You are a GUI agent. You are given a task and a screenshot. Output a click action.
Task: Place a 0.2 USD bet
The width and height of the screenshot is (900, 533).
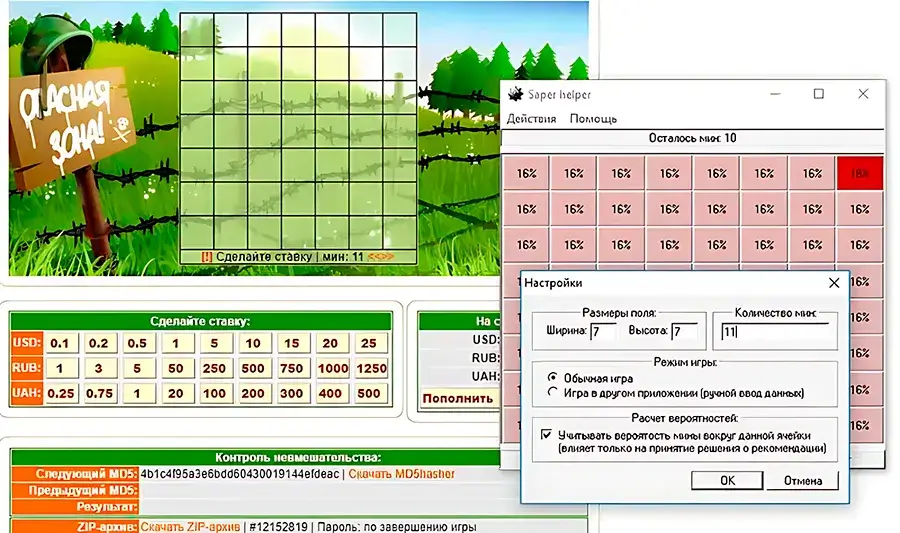pyautogui.click(x=98, y=343)
